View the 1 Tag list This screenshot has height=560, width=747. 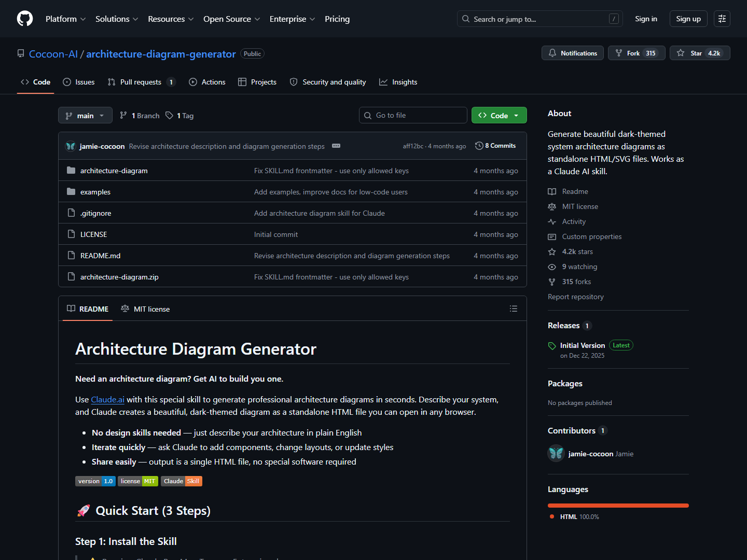(x=179, y=116)
